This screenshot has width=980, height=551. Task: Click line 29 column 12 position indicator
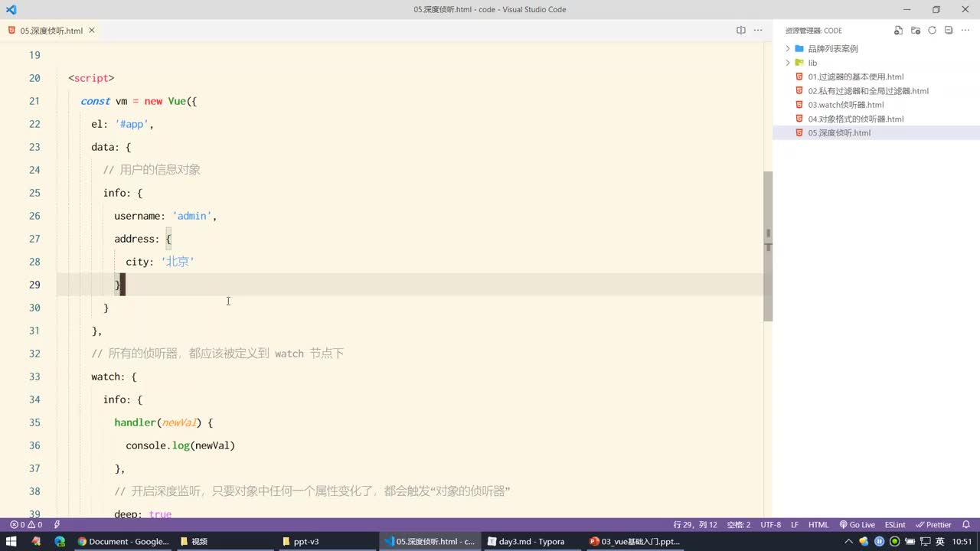[695, 525]
